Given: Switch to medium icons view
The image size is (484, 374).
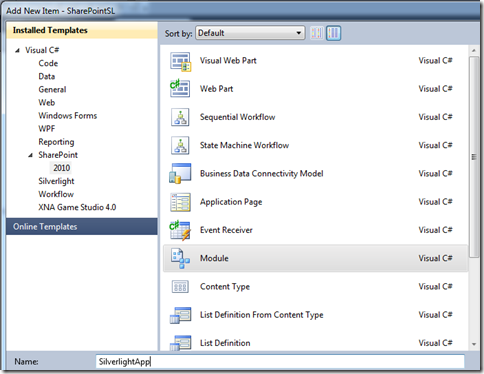Looking at the screenshot, I should coord(333,33).
